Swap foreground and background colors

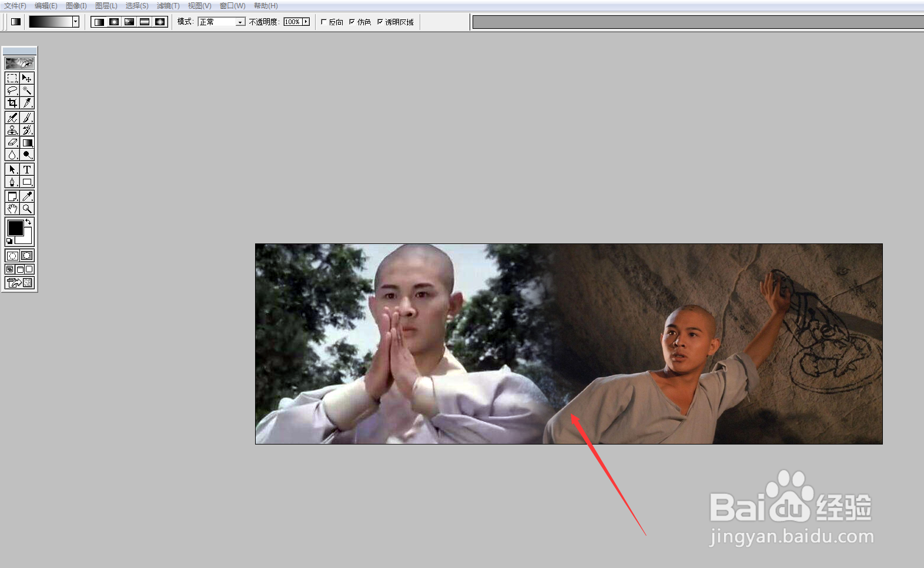pyautogui.click(x=28, y=222)
